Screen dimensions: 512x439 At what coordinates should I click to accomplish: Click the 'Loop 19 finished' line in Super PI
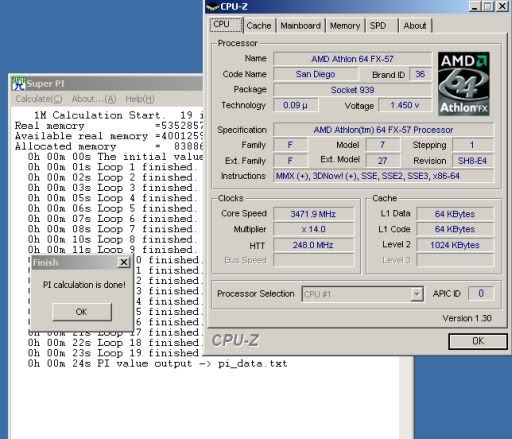point(115,353)
